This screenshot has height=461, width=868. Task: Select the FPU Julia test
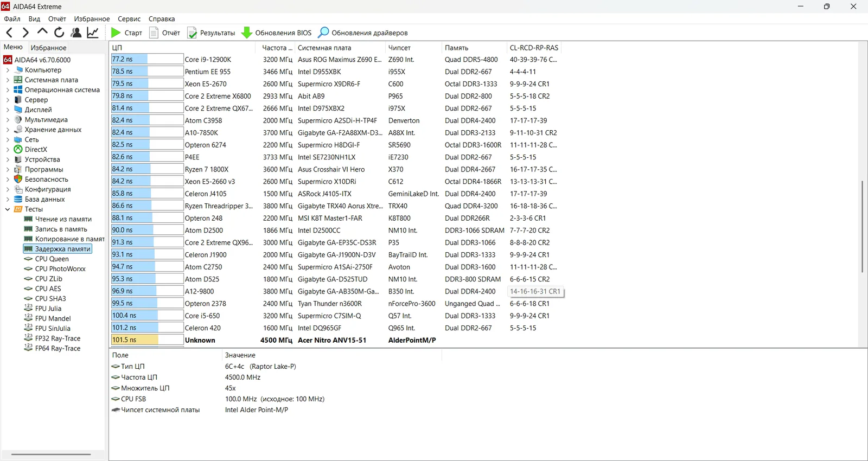click(x=48, y=309)
